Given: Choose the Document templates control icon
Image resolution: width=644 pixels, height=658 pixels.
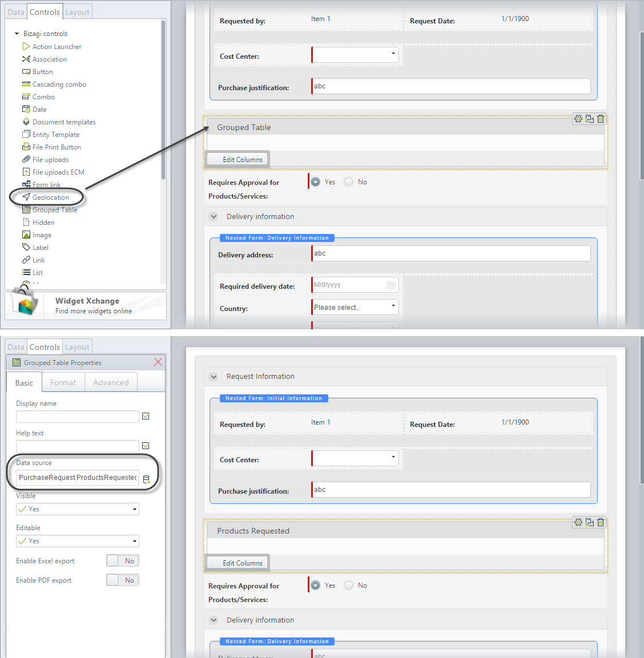Looking at the screenshot, I should 26,122.
